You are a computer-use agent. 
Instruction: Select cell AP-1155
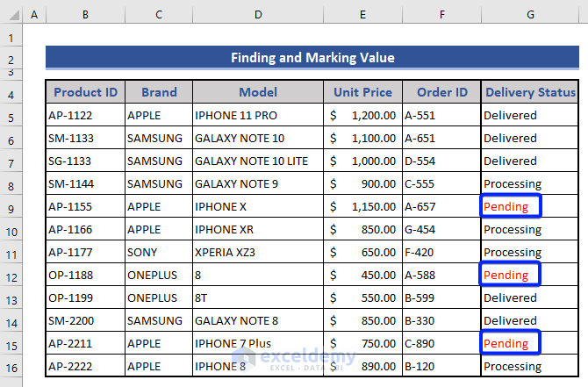(85, 206)
